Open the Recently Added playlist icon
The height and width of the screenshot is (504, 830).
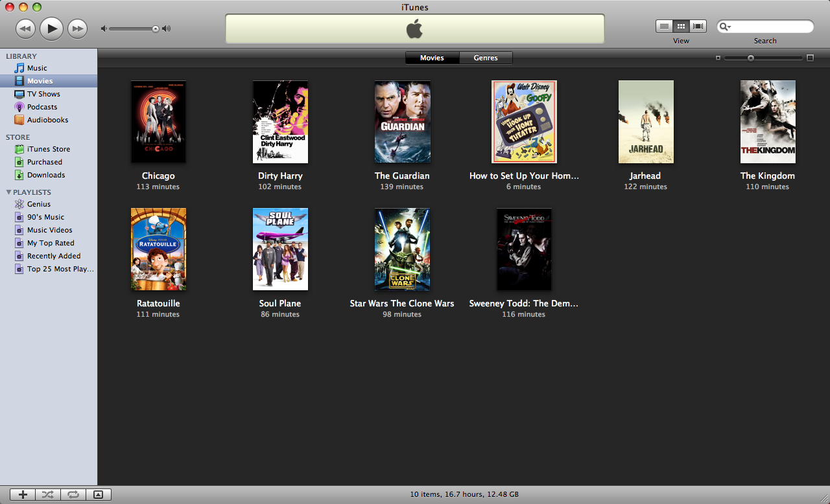coord(19,256)
